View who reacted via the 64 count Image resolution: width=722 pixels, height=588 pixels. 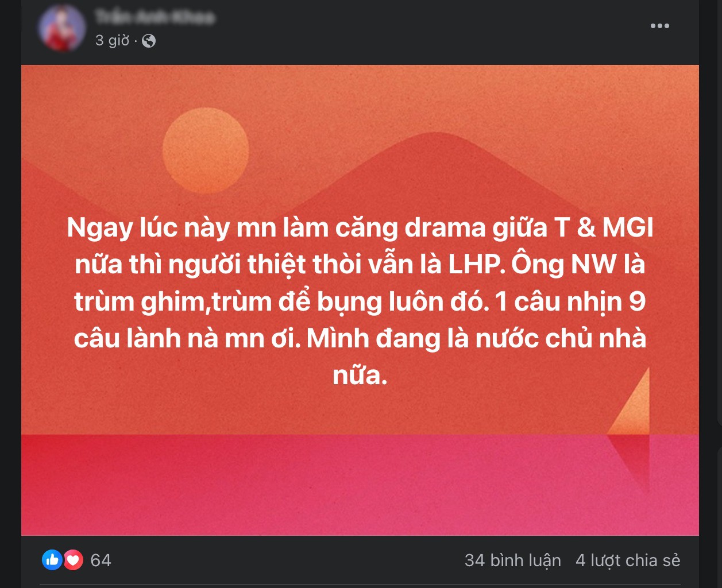pyautogui.click(x=101, y=560)
